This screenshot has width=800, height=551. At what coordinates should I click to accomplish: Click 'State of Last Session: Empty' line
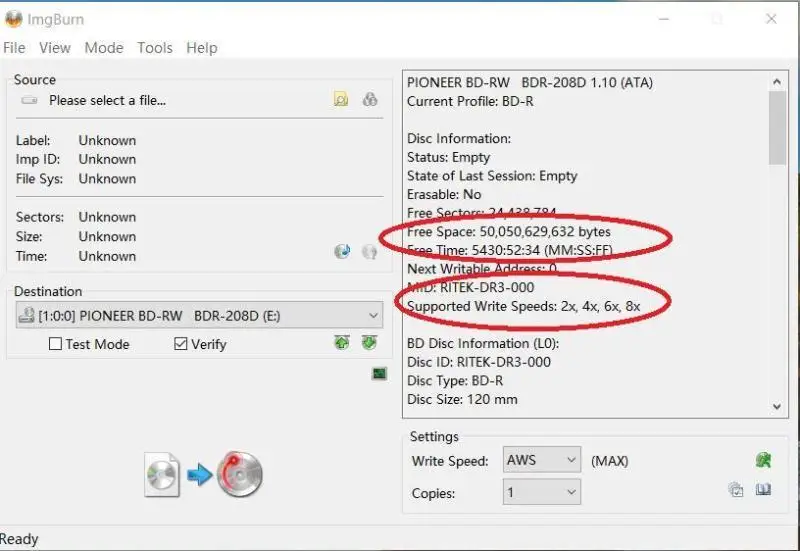pos(492,176)
